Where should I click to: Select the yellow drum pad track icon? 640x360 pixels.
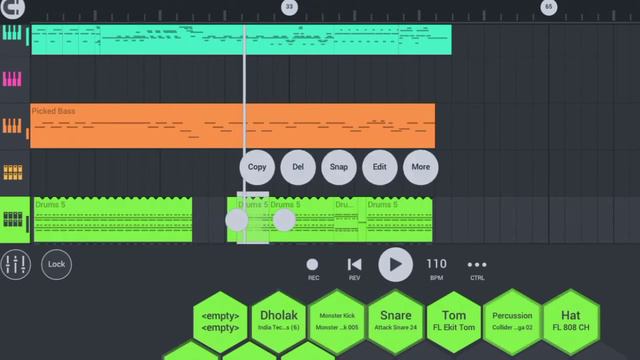13,172
